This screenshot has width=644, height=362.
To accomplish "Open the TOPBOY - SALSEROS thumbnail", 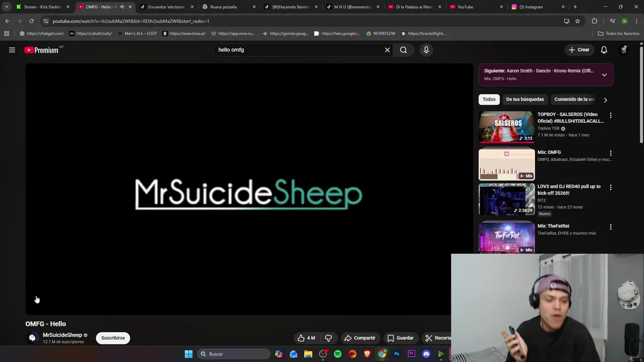I will pyautogui.click(x=507, y=127).
